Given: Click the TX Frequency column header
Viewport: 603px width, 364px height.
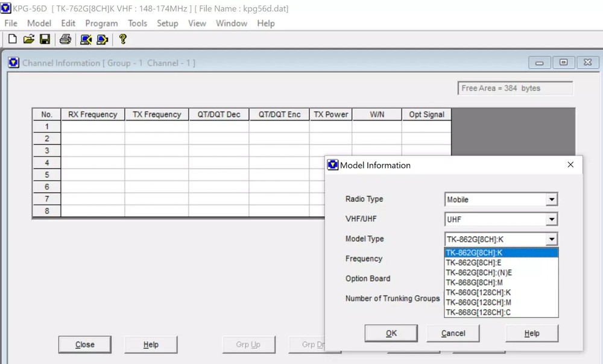Looking at the screenshot, I should click(157, 115).
